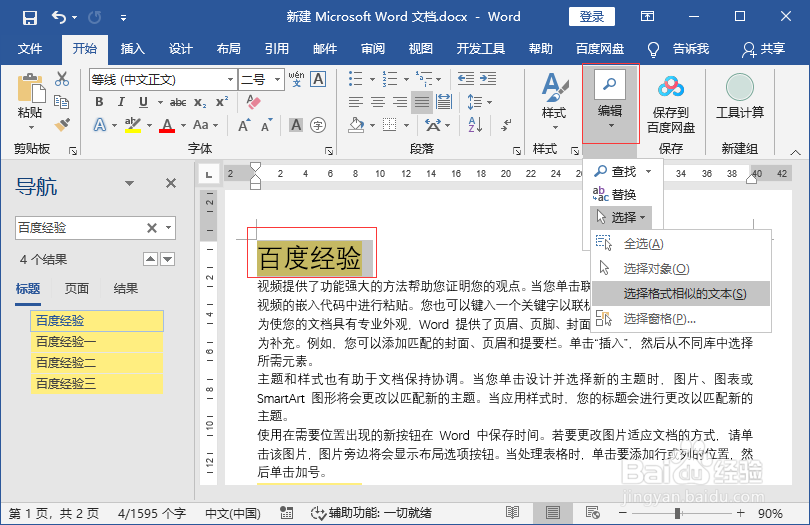Open the font name dropdown 等线
Viewport: 810px width, 525px height.
[x=230, y=80]
